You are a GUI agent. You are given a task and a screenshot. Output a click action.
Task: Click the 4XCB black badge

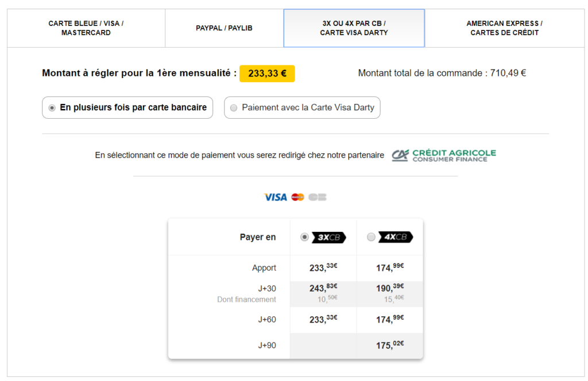396,238
